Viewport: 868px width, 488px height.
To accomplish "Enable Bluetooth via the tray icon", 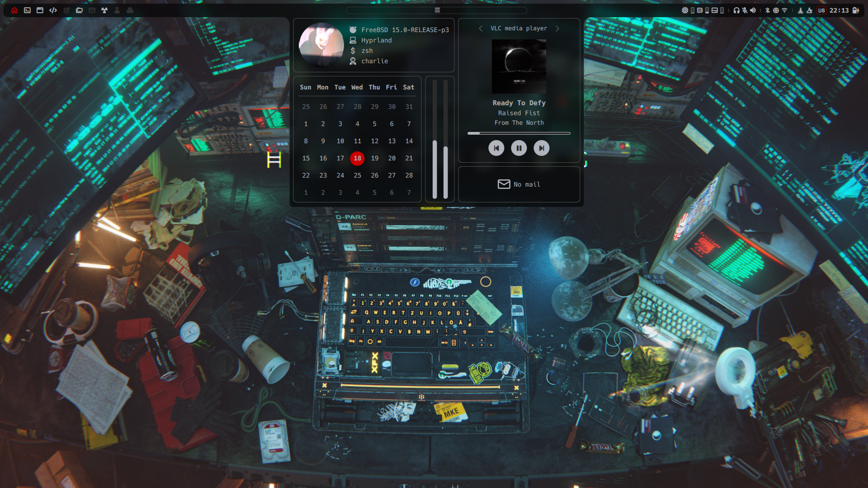I will coord(768,10).
